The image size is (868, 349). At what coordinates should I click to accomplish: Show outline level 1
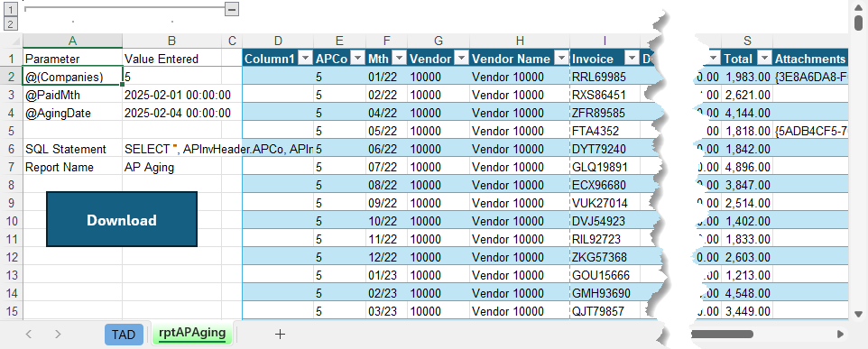click(11, 9)
